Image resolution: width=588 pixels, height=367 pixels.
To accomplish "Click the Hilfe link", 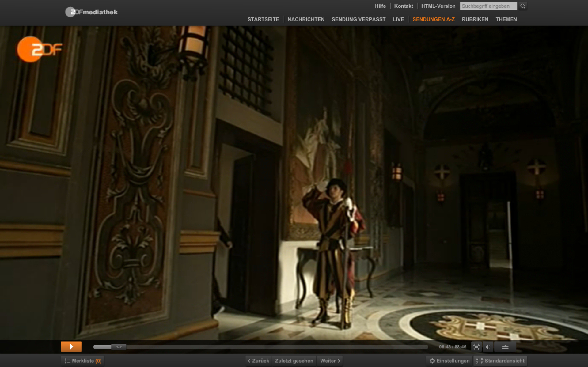I will (380, 6).
